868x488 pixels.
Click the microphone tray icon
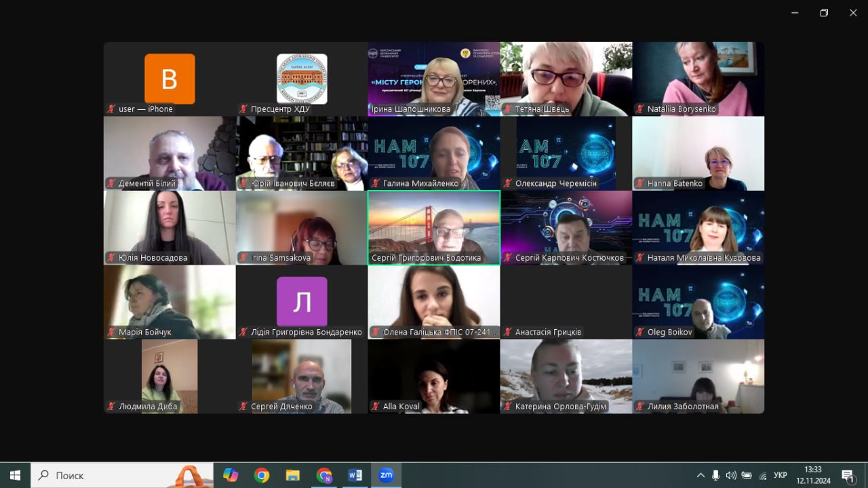[715, 475]
